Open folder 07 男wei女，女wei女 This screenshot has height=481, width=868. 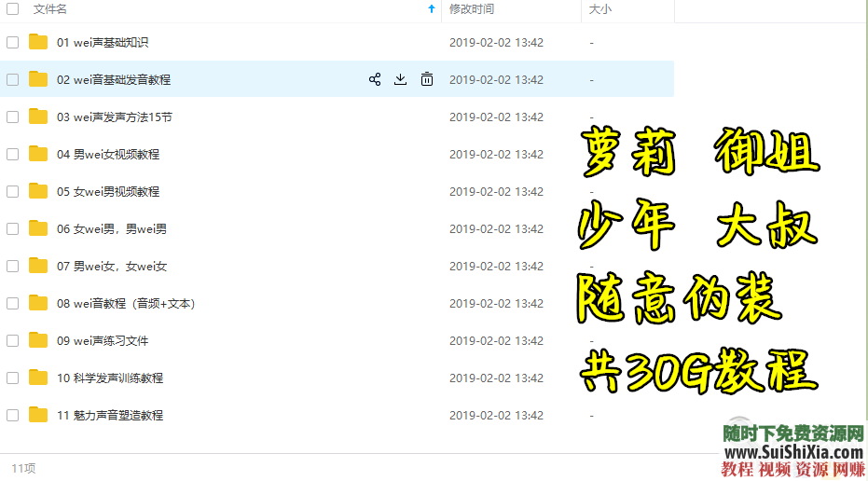point(112,267)
